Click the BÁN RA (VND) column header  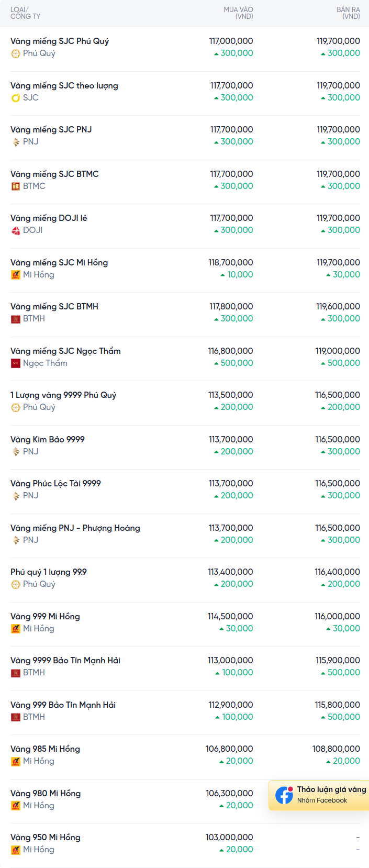[348, 13]
